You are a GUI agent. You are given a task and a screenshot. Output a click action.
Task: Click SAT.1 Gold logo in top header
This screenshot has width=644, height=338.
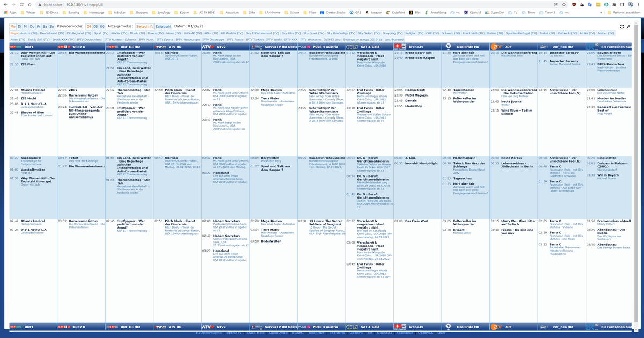[x=351, y=47]
